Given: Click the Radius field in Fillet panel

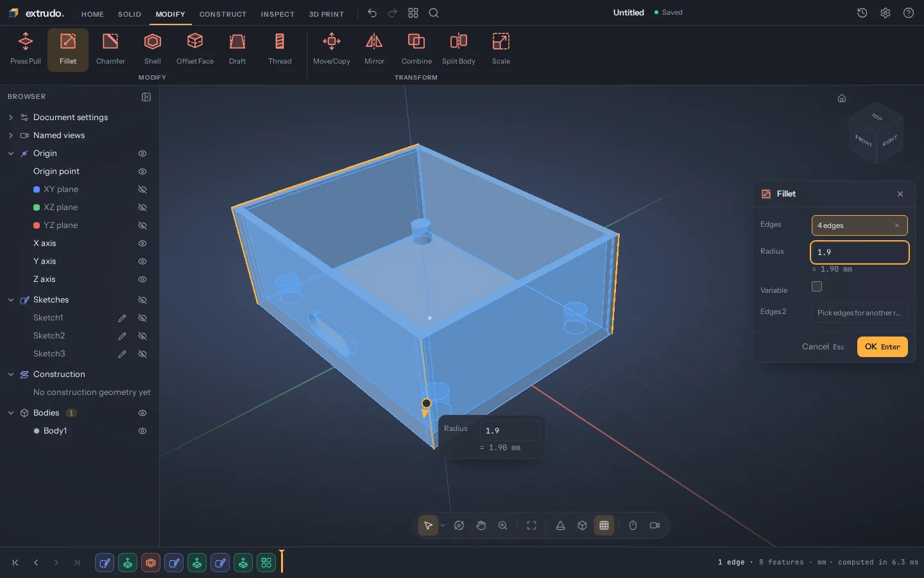Looking at the screenshot, I should 860,252.
